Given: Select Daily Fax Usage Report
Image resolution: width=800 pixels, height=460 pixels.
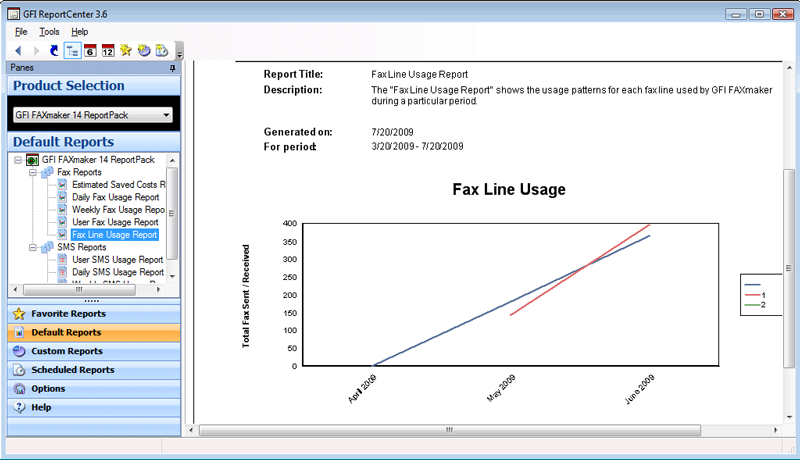Looking at the screenshot, I should 115,197.
